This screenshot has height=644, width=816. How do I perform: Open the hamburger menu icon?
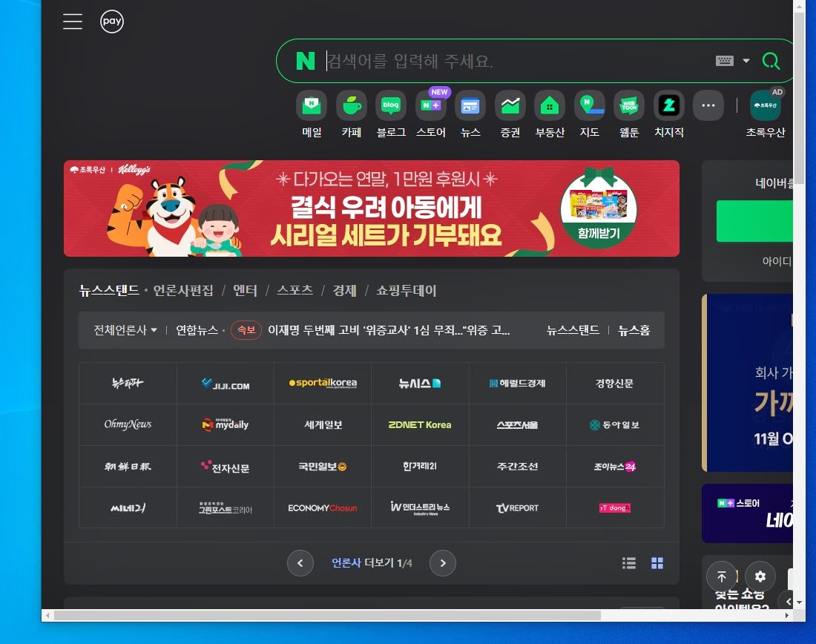pyautogui.click(x=73, y=22)
